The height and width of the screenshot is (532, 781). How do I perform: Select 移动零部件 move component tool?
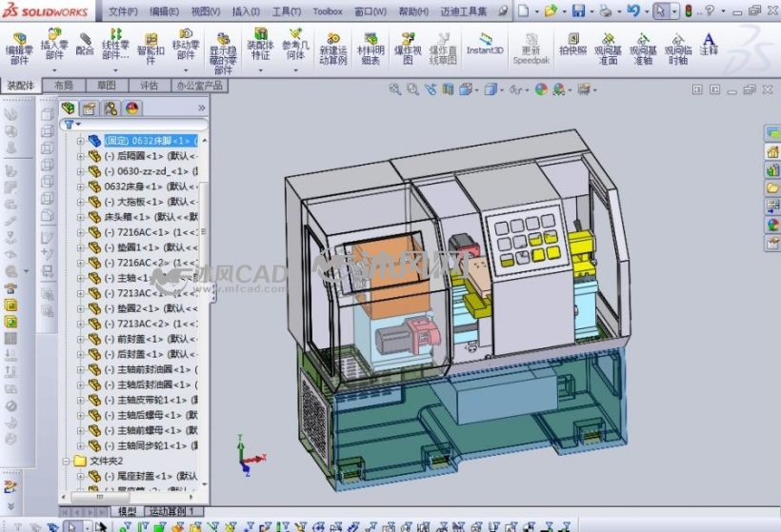(186, 45)
